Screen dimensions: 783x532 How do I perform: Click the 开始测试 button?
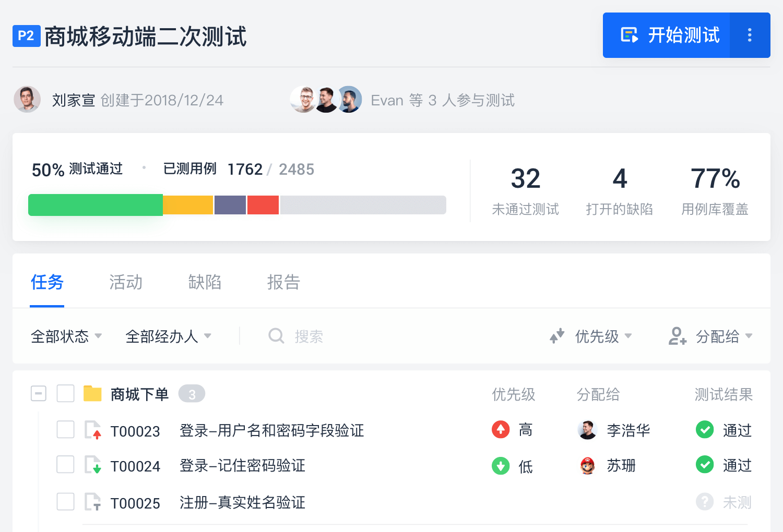click(666, 35)
